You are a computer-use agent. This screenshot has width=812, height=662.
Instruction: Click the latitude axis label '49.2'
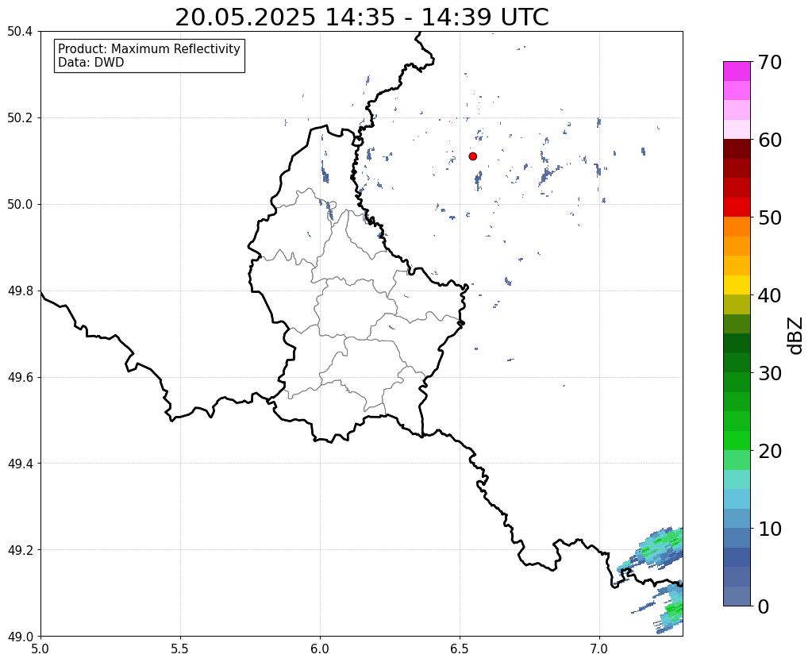point(20,550)
